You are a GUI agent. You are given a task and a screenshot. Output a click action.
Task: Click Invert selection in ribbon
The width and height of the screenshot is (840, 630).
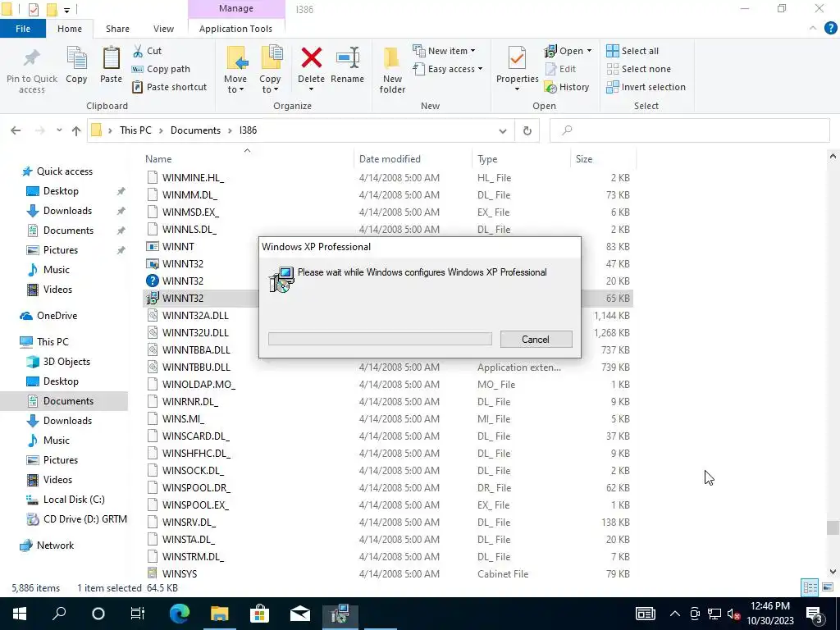[646, 87]
